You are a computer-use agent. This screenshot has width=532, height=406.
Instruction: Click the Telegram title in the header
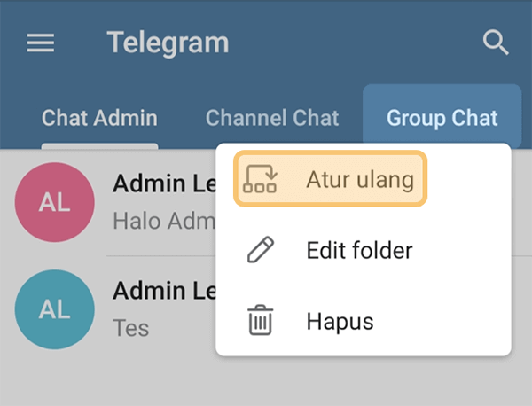(x=168, y=43)
